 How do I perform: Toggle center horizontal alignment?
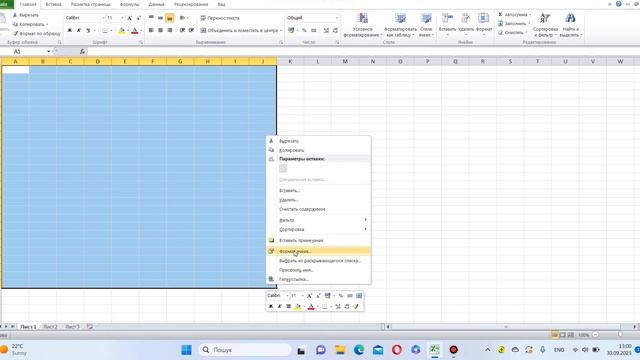(160, 30)
